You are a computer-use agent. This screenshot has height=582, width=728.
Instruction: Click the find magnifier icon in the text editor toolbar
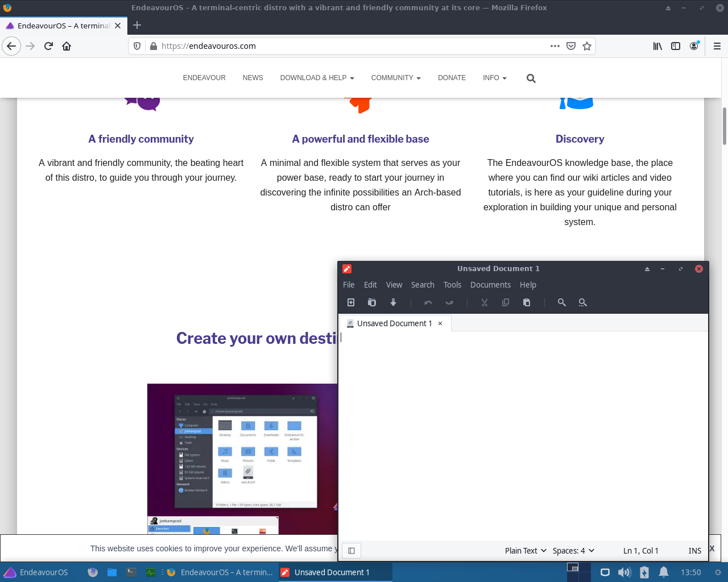pos(562,302)
